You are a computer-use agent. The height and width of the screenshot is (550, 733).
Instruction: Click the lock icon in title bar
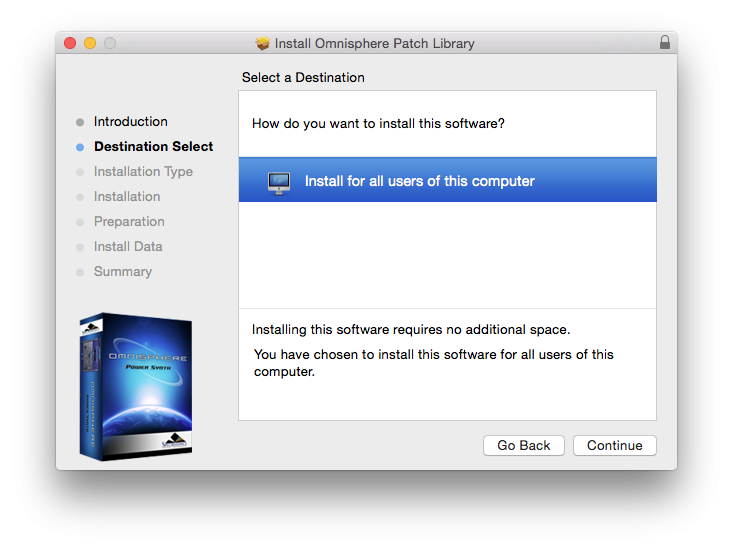[x=665, y=43]
